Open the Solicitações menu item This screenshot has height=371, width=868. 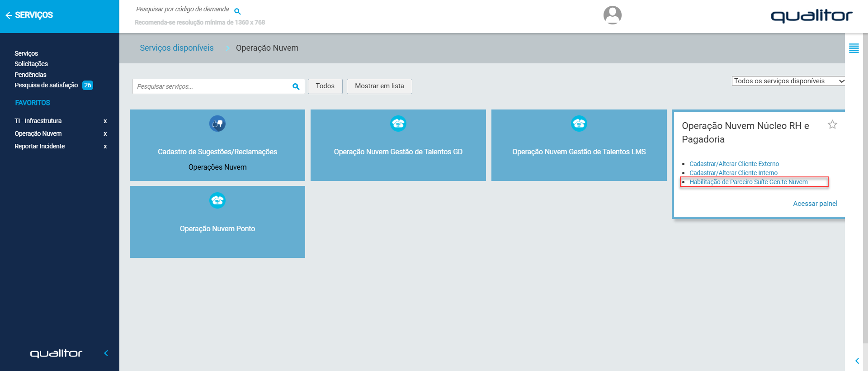pos(31,64)
